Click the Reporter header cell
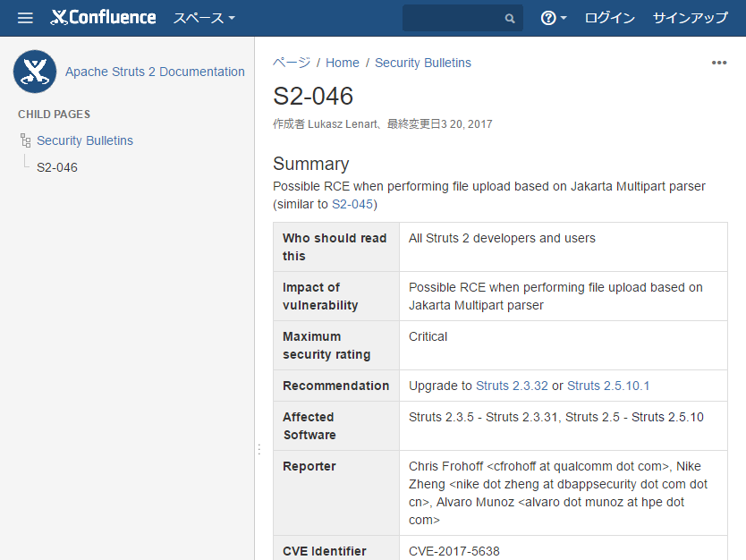The height and width of the screenshot is (560, 746). point(336,493)
